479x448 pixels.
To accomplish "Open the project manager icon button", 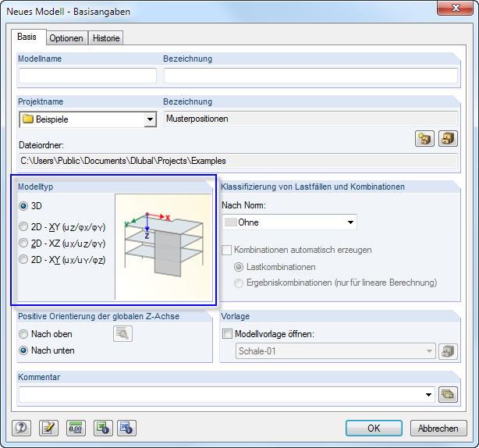I will point(448,139).
